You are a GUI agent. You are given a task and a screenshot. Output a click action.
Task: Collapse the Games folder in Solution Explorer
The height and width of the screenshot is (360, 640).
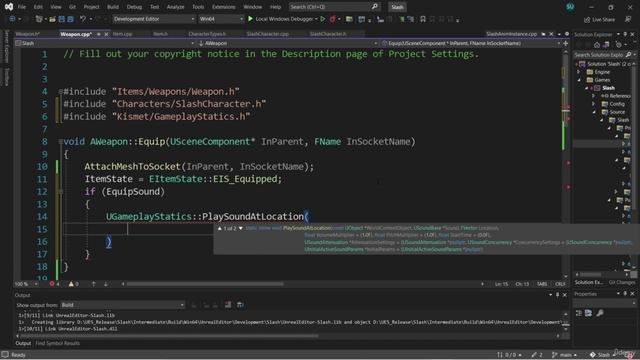click(578, 80)
